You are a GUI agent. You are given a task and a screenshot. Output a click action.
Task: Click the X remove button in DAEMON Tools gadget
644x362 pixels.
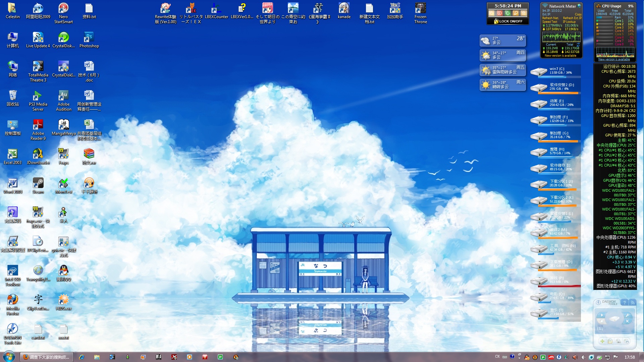pyautogui.click(x=627, y=321)
